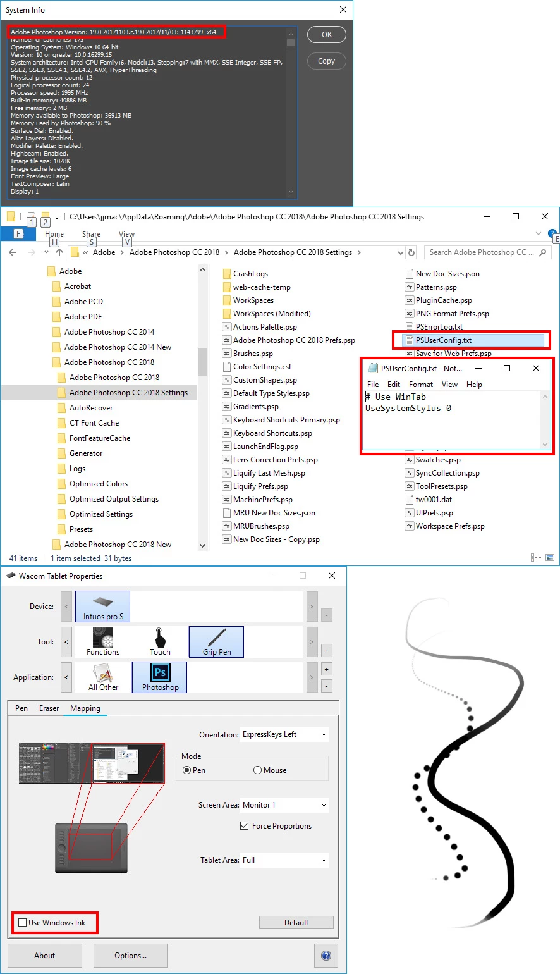This screenshot has height=974, width=560.
Task: Click Explorer back navigation arrow
Action: click(x=13, y=252)
